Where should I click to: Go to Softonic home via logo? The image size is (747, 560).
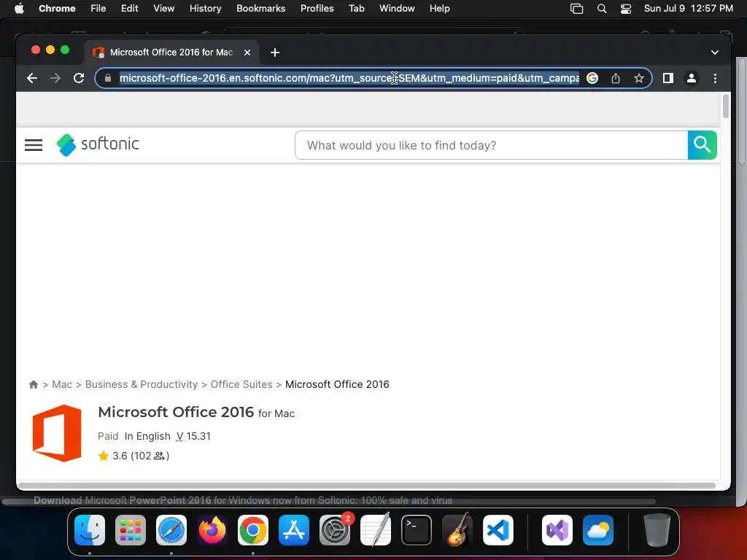[98, 144]
